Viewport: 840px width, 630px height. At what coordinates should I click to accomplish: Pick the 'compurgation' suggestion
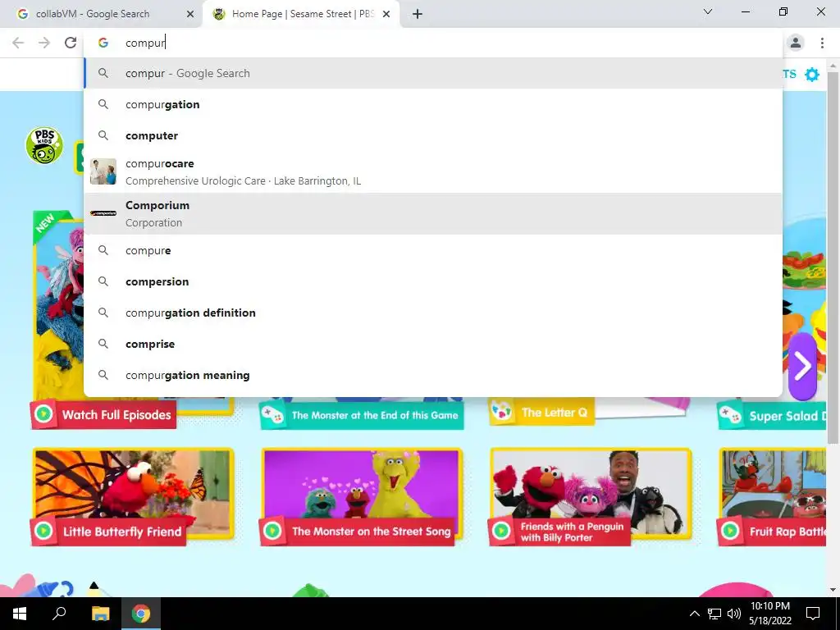click(x=433, y=104)
